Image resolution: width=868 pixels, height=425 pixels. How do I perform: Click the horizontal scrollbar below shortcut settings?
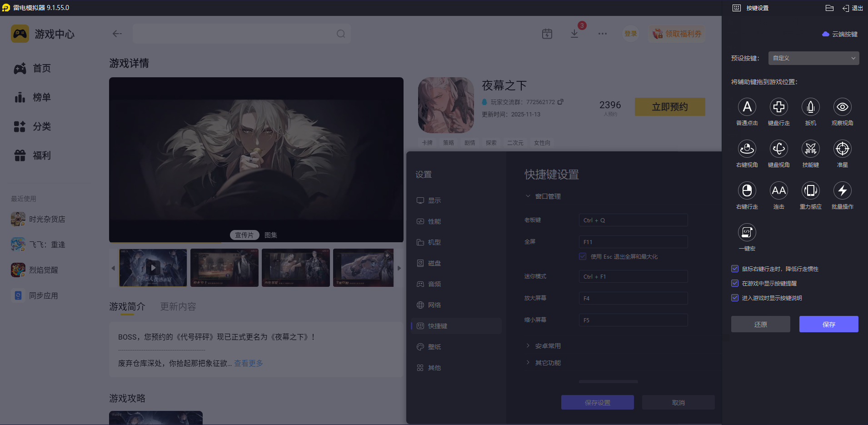pos(609,381)
